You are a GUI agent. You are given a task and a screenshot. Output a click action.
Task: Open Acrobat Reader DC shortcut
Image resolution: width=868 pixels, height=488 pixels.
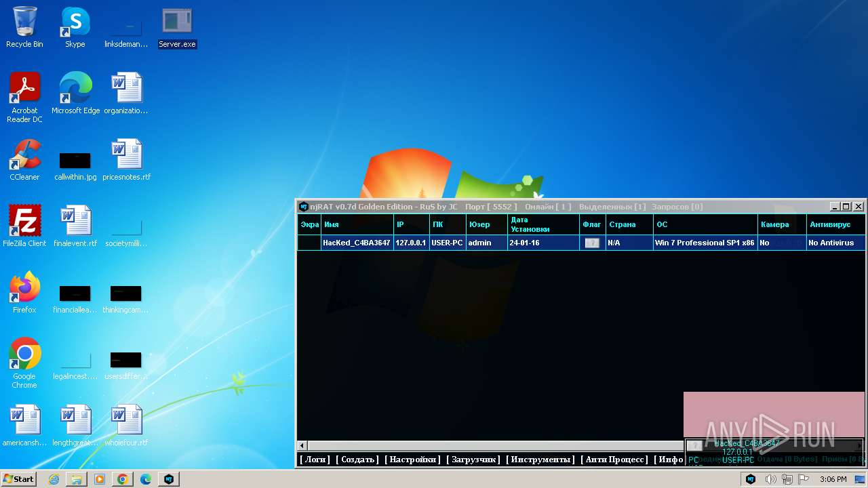click(x=24, y=98)
